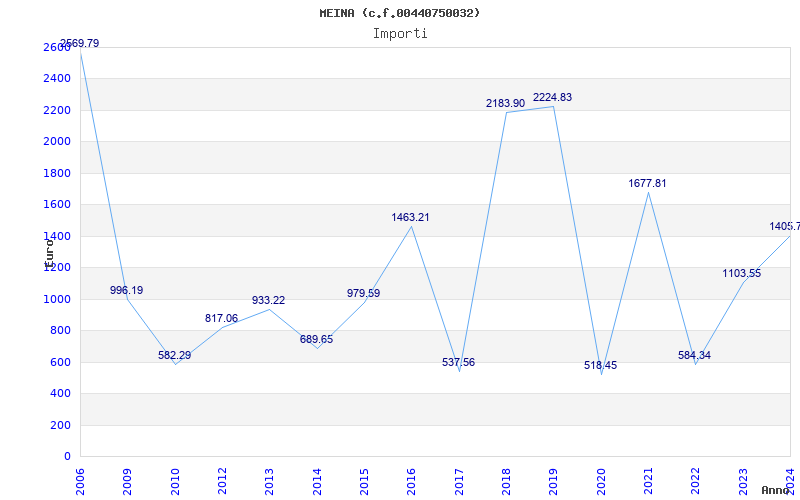Click the y-axis value 1000
Viewport: 800px width, 500px height.
pos(57,299)
